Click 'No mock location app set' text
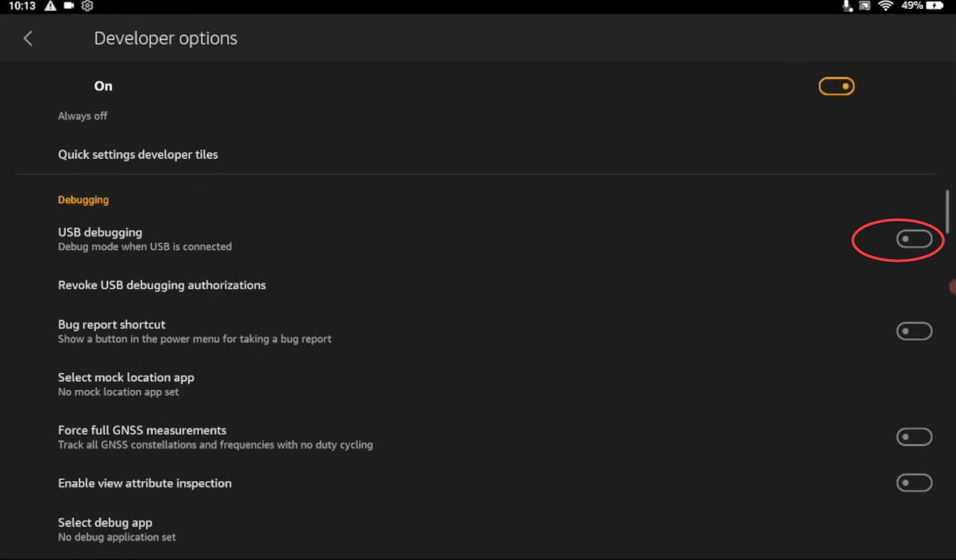The height and width of the screenshot is (560, 956). click(x=119, y=392)
